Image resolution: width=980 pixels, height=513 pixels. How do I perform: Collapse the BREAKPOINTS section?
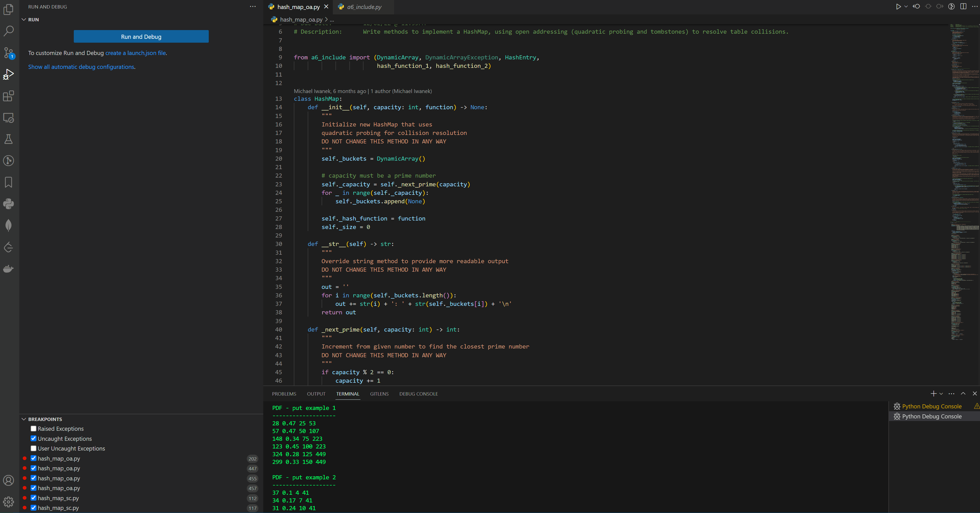24,419
